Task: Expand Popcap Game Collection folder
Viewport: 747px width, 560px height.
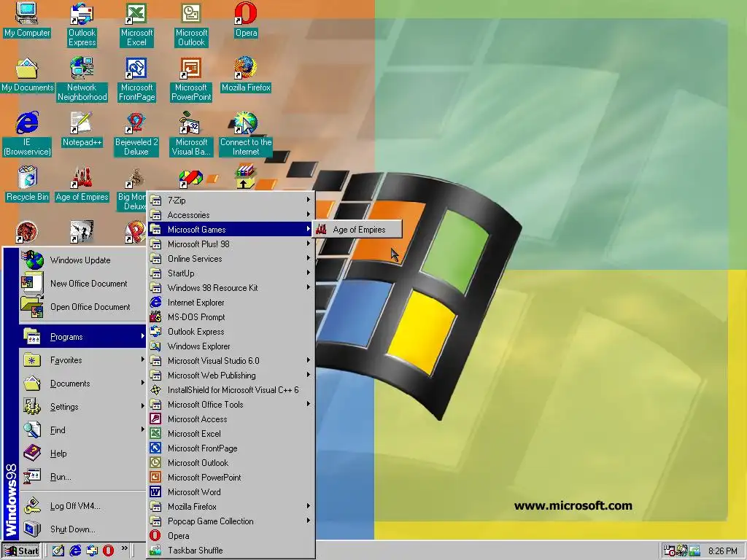Action: [x=231, y=521]
